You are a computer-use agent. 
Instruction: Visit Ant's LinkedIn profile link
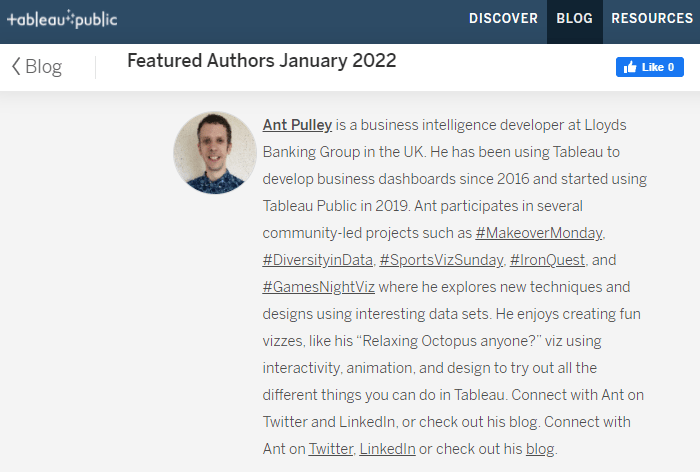[387, 449]
